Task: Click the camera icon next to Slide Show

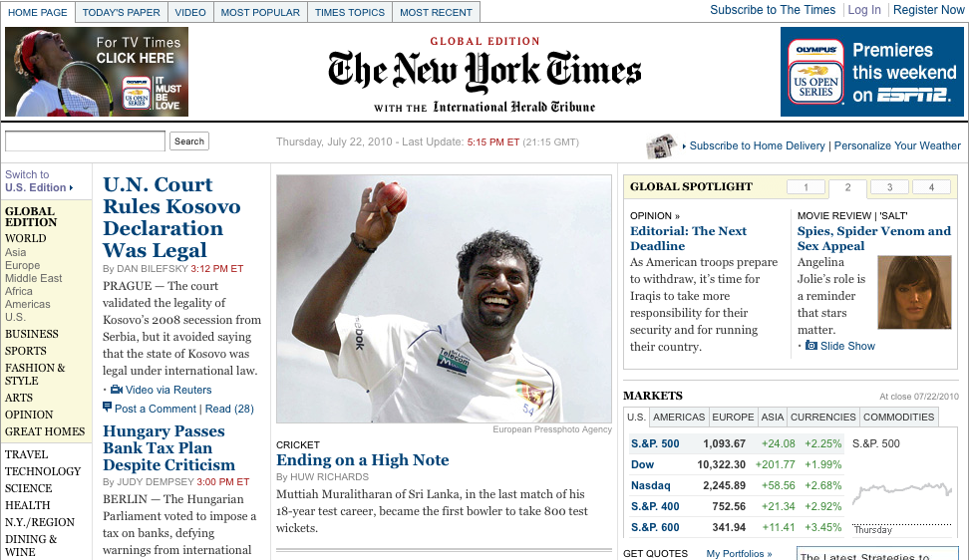Action: pos(810,346)
